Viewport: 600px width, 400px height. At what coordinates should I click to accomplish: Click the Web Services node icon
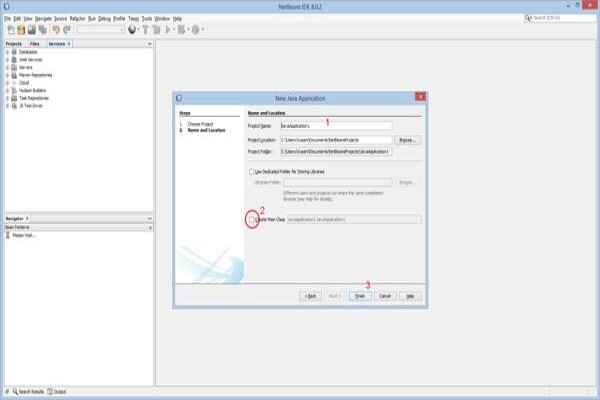click(14, 60)
